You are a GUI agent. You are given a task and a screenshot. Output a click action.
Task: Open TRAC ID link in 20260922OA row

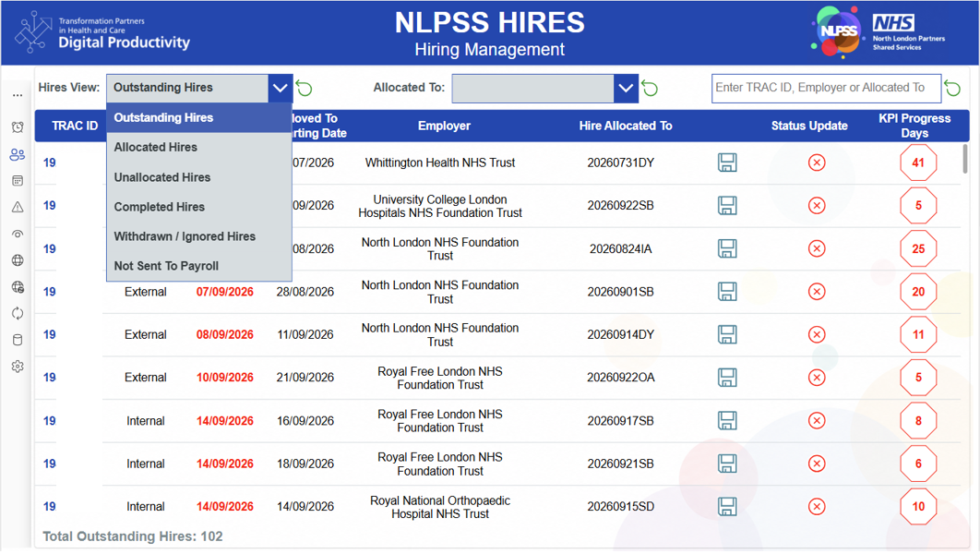50,378
